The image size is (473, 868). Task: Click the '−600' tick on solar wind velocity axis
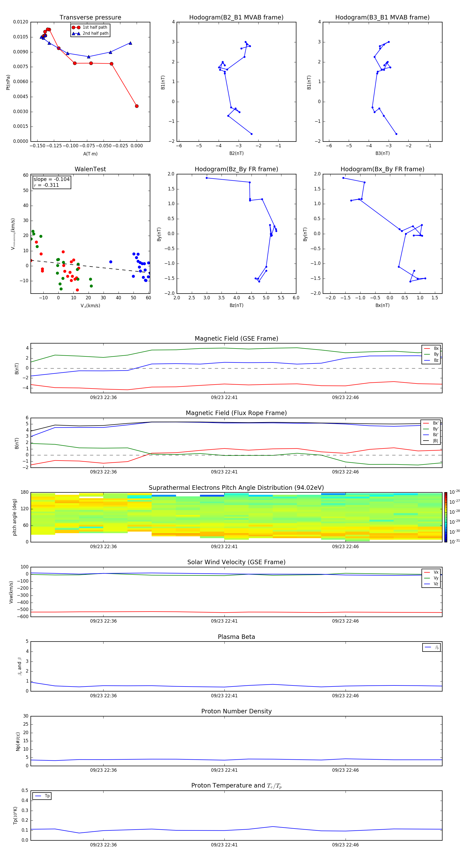tap(22, 617)
